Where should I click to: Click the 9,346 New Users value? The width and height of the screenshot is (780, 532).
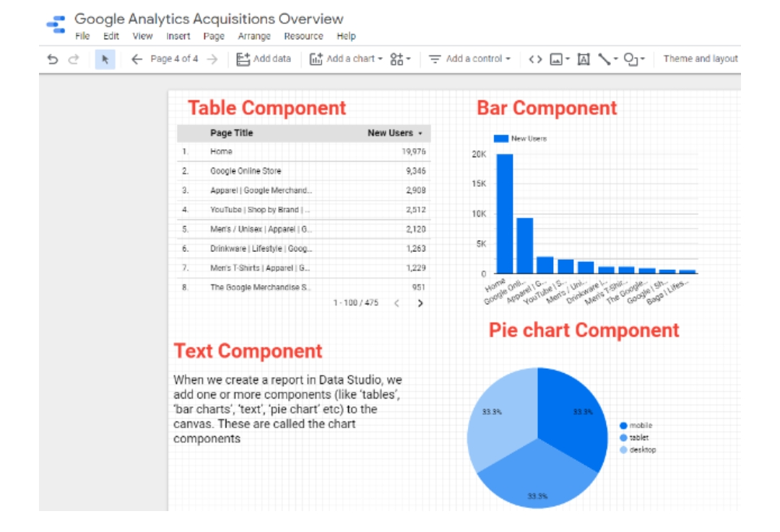click(416, 171)
